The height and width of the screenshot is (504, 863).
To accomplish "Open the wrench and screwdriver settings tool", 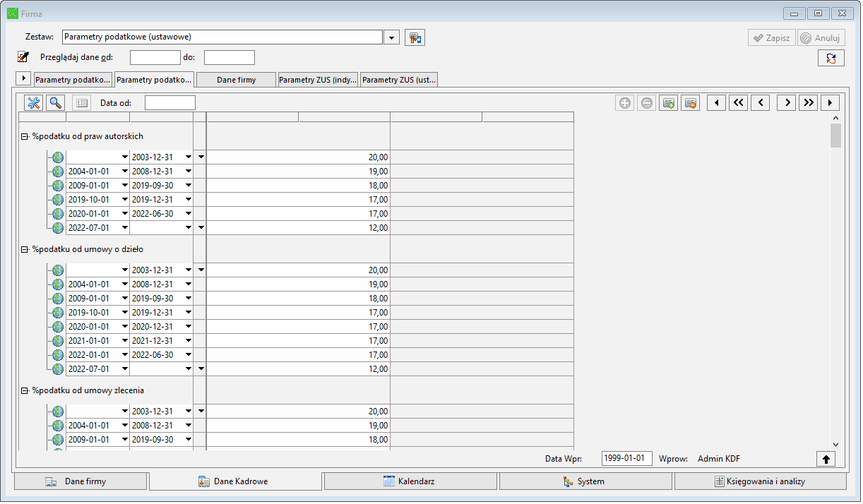I will (x=34, y=103).
